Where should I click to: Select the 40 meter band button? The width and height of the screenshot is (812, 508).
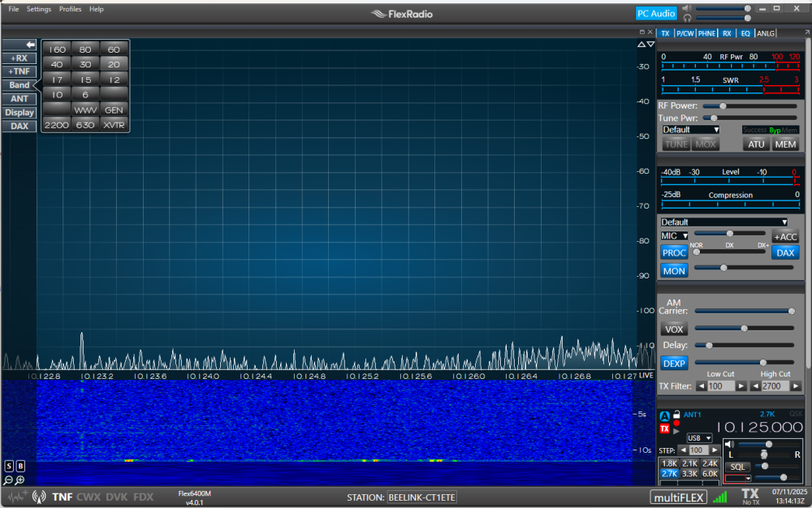[x=57, y=64]
